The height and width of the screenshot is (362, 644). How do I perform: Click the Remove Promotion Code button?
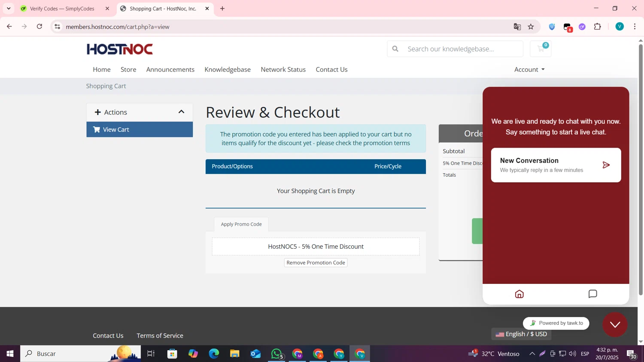click(x=316, y=262)
